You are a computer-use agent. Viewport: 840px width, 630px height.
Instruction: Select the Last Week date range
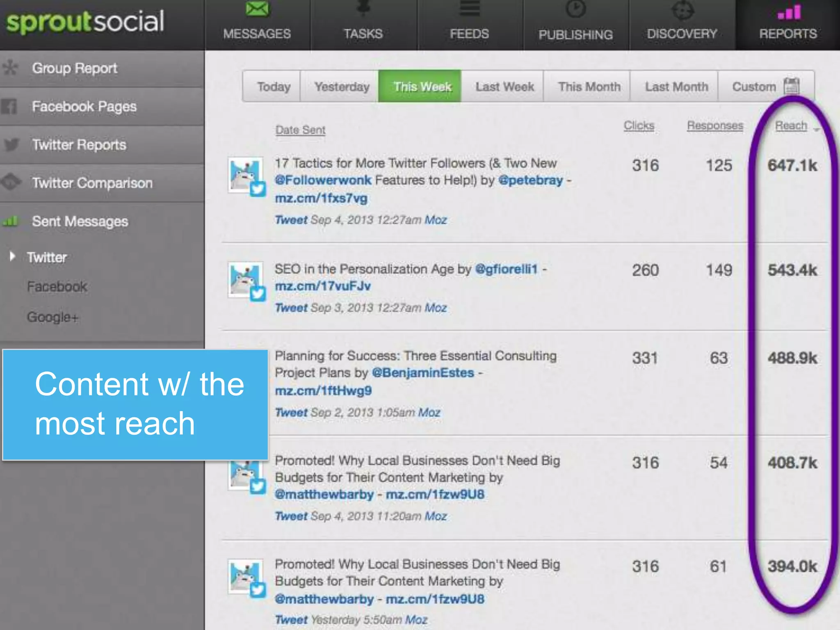point(504,87)
